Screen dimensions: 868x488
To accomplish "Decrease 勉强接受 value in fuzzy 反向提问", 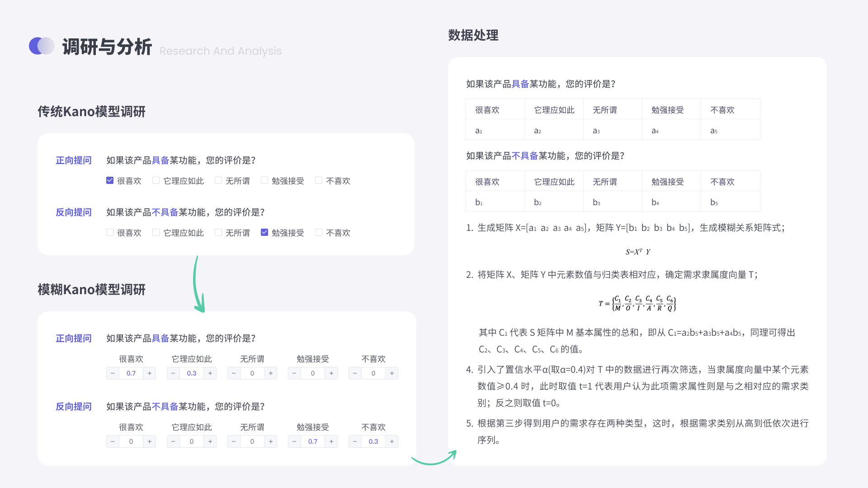I will coord(294,441).
